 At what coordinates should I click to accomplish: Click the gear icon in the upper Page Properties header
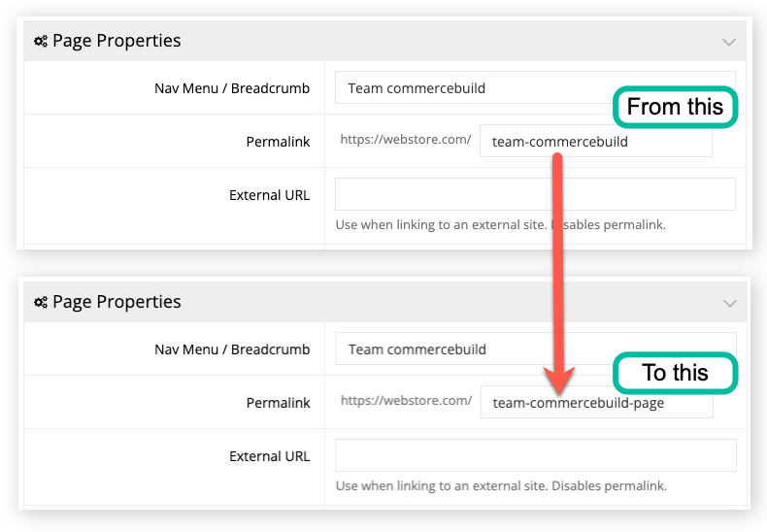point(41,42)
